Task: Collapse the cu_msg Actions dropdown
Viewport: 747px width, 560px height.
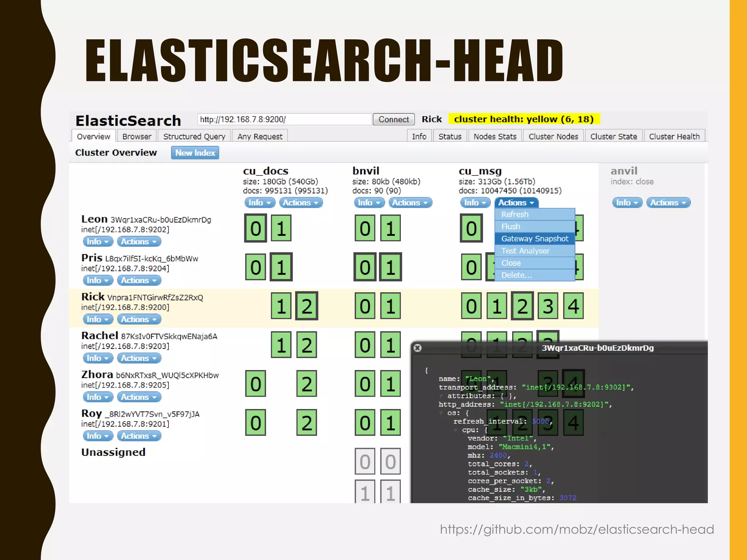Action: [516, 203]
